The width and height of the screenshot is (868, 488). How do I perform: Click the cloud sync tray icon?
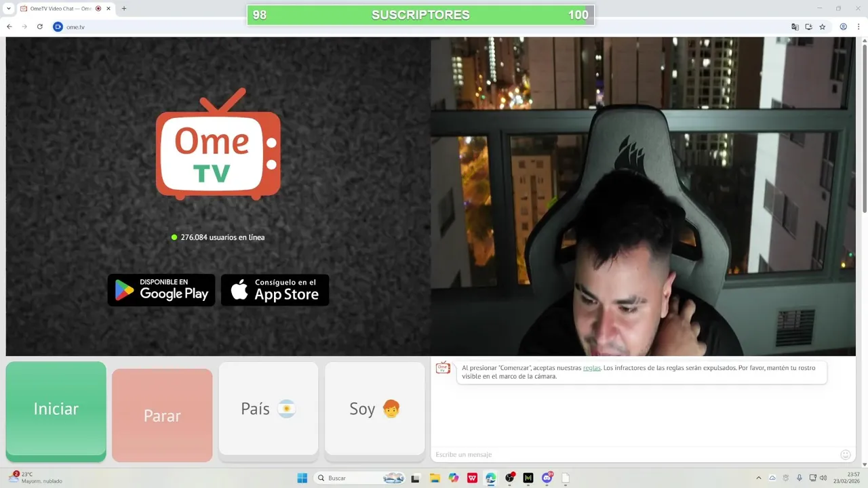pyautogui.click(x=772, y=478)
